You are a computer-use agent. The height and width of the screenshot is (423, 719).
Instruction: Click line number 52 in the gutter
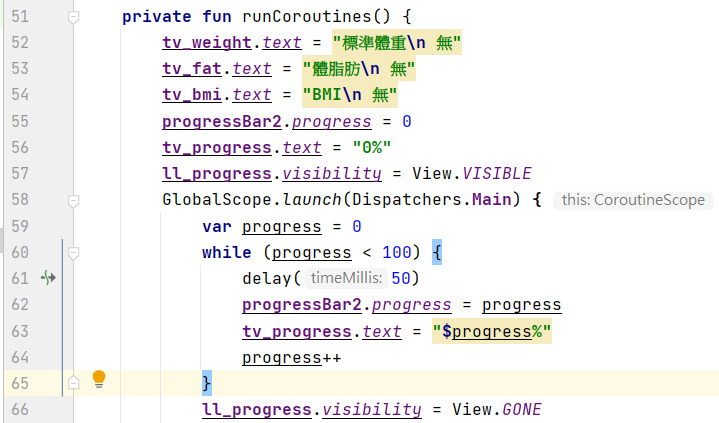pos(20,43)
